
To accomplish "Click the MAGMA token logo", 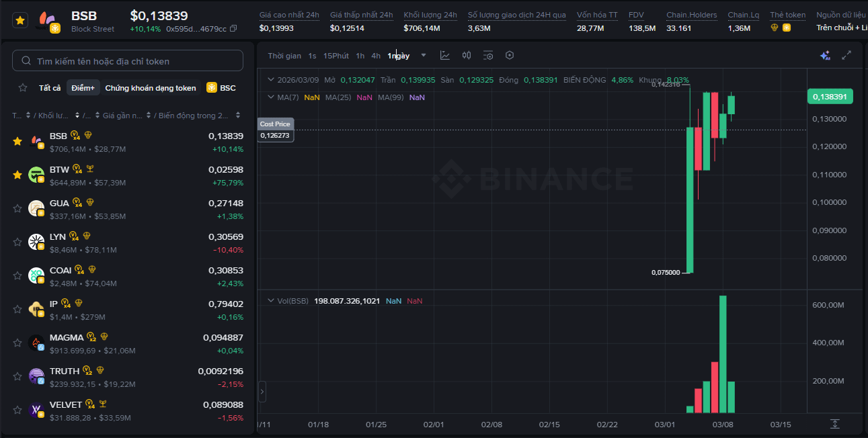I will tap(36, 343).
